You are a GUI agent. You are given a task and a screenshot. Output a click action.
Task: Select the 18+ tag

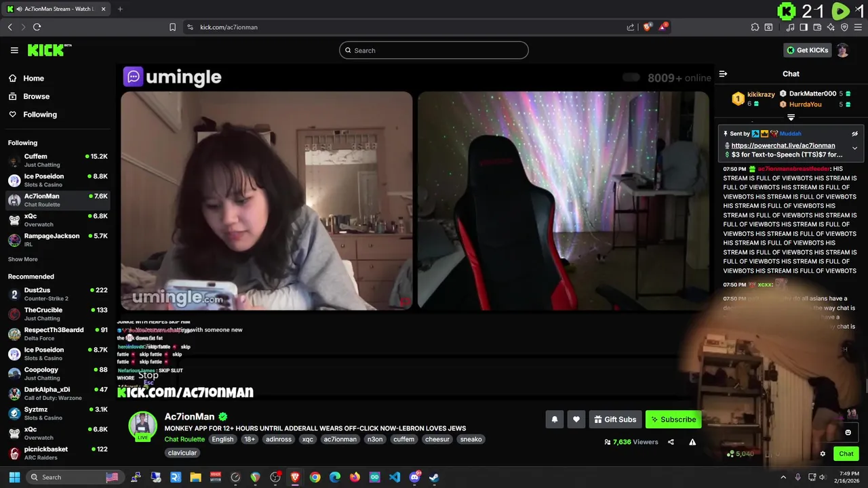click(x=250, y=439)
